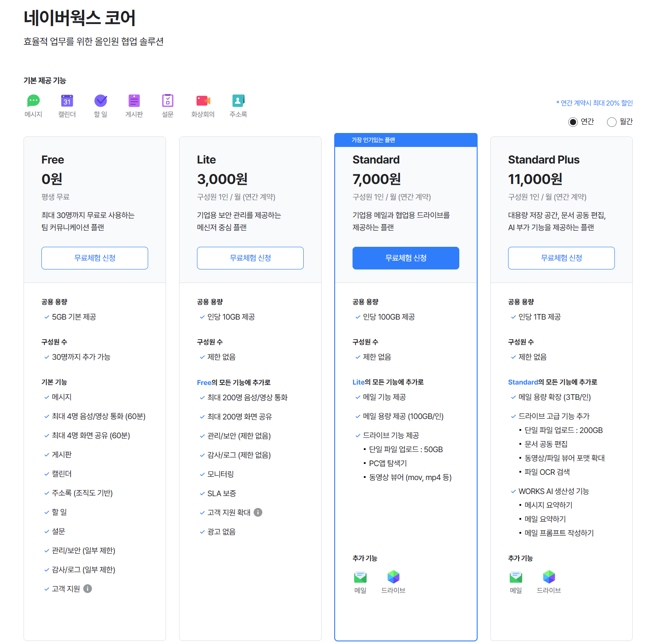Click the blue 'Lite' link in Standard features heading

pyautogui.click(x=359, y=382)
